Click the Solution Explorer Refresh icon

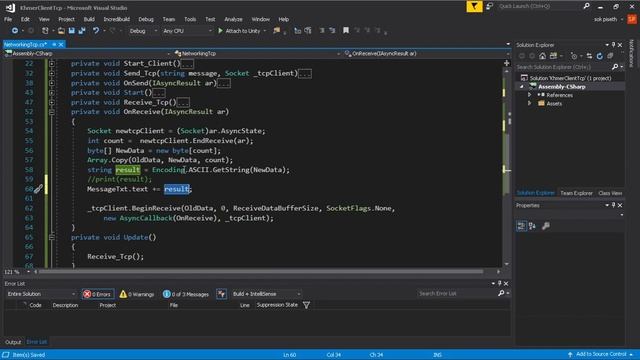click(x=600, y=56)
